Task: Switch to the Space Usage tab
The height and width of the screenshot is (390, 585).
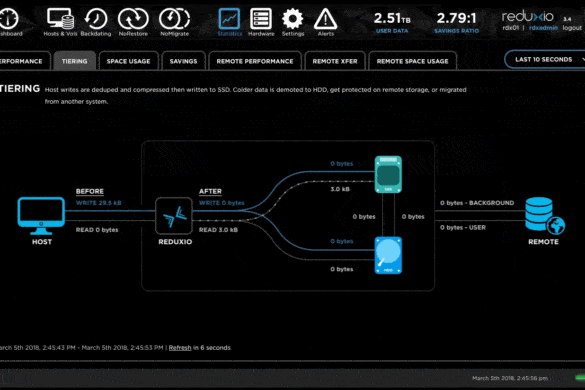Action: point(129,61)
